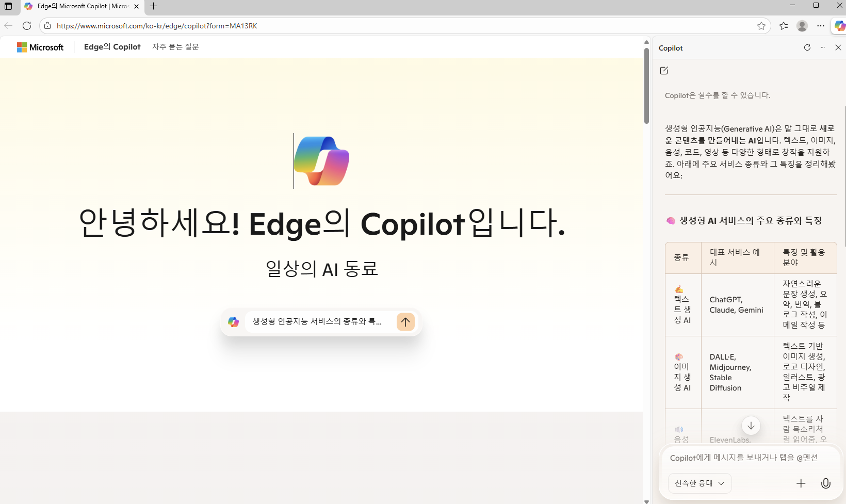Click the Copilot icon in browser toolbar
Viewport: 846px width, 504px height.
[x=839, y=26]
